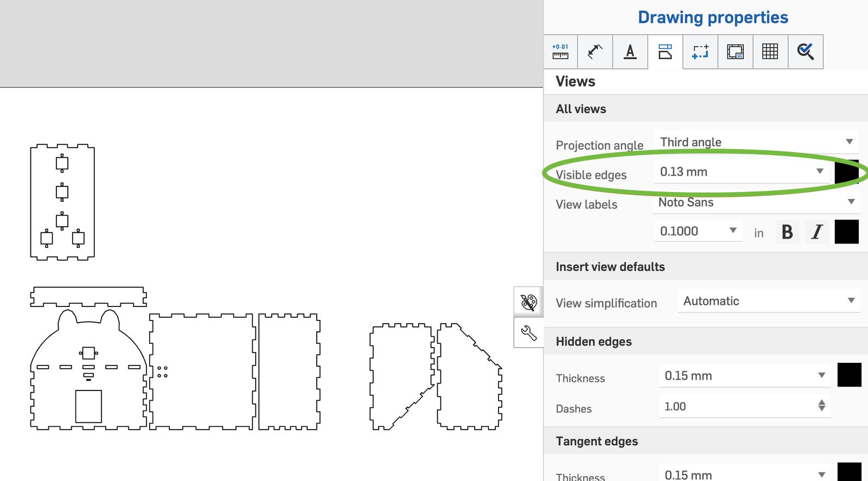
Task: Select the Views properties tab icon
Action: pyautogui.click(x=665, y=52)
